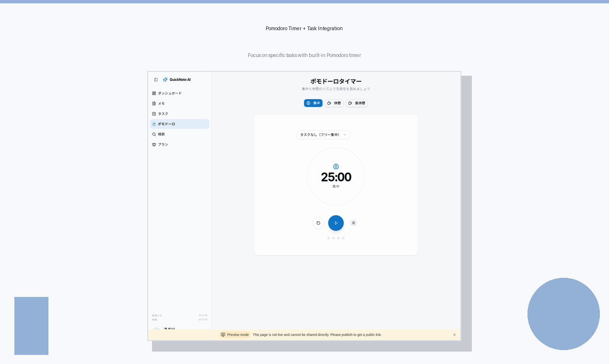The width and height of the screenshot is (609, 364).
Task: Click the タスク checklist icon
Action: pos(154,114)
